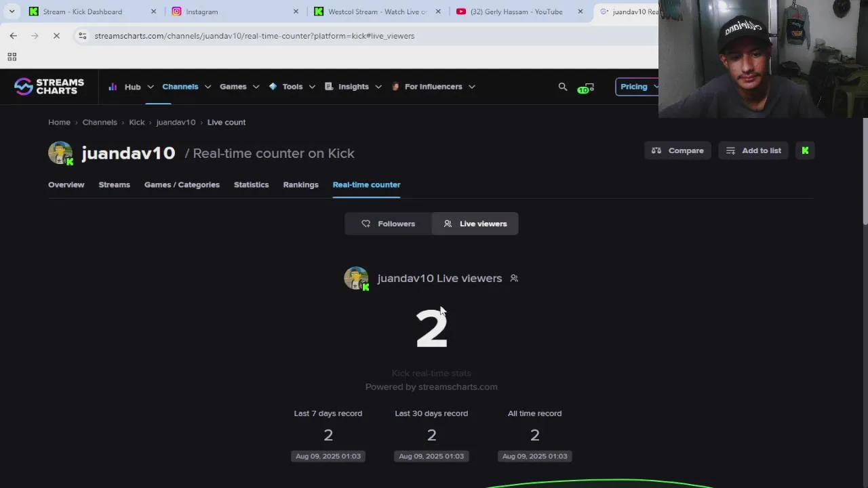The height and width of the screenshot is (488, 868).
Task: Click the Tools diamond icon
Action: 273,87
